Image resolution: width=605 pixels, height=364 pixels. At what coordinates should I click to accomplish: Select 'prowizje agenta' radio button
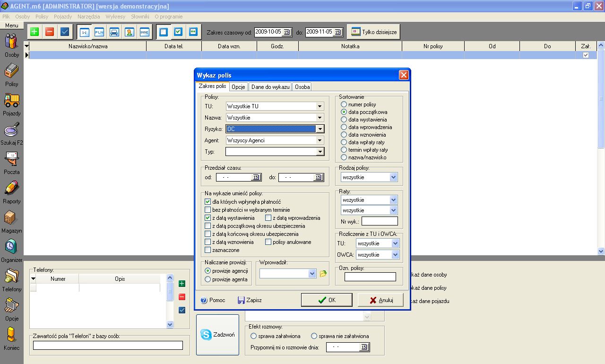click(x=208, y=279)
